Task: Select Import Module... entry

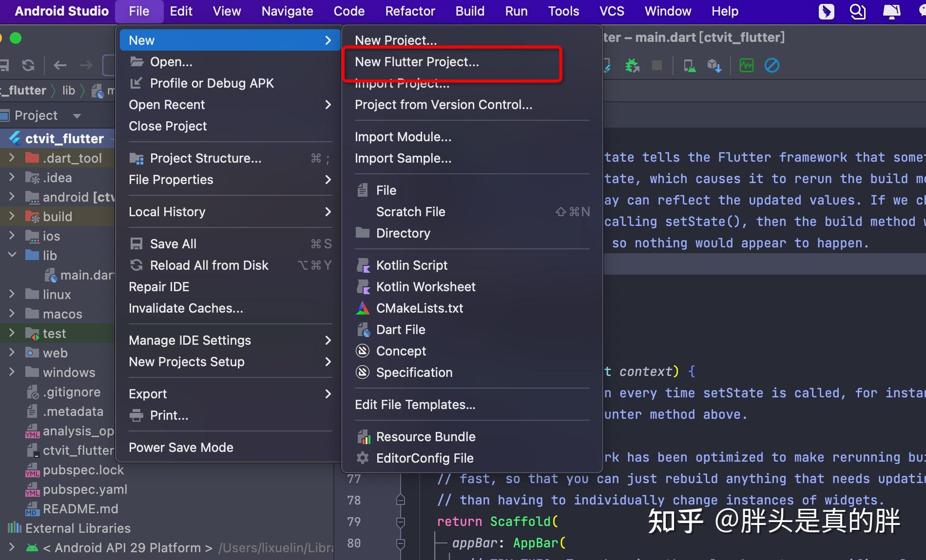Action: click(x=472, y=136)
